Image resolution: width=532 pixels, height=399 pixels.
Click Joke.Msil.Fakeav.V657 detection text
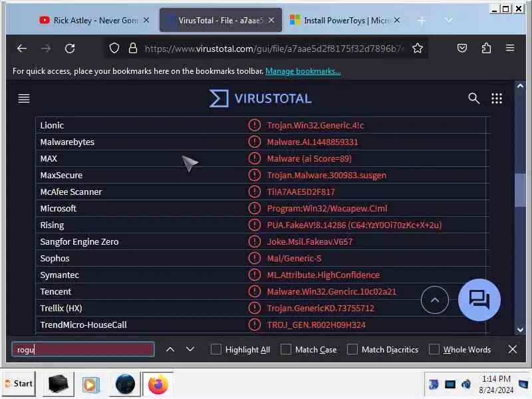tap(309, 241)
